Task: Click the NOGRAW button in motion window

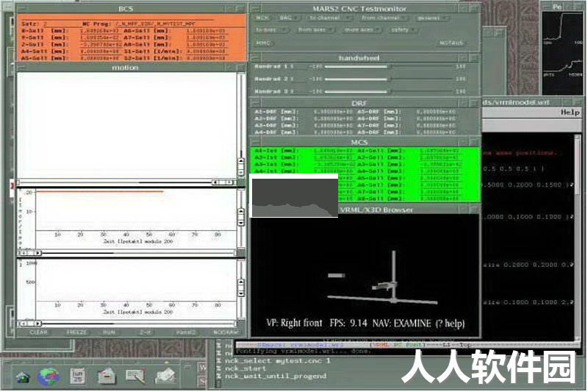Action: [226, 332]
